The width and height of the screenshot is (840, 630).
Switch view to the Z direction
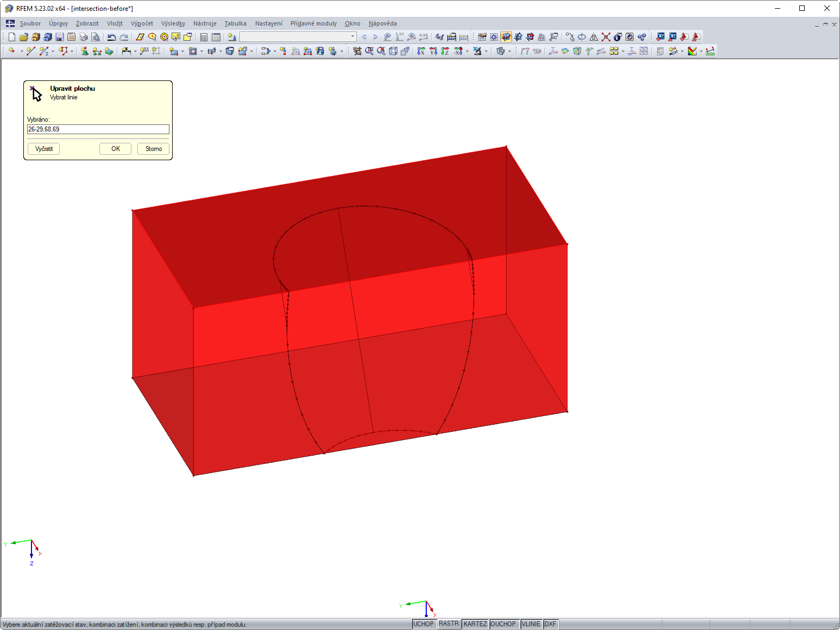(445, 51)
